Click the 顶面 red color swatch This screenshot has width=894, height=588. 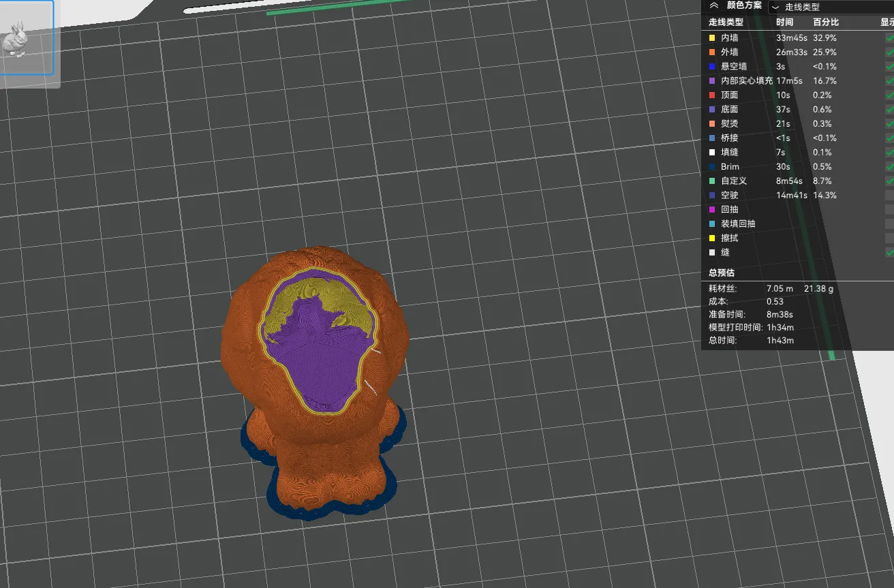click(713, 95)
